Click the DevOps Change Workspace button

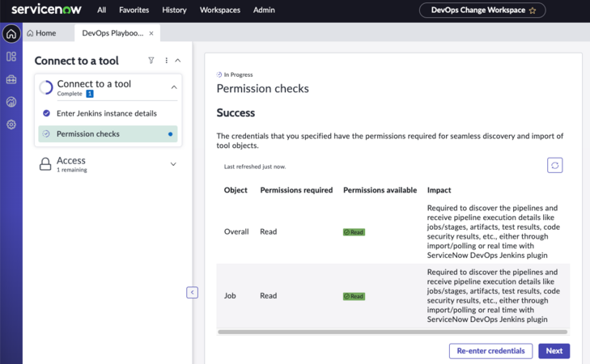pos(482,11)
